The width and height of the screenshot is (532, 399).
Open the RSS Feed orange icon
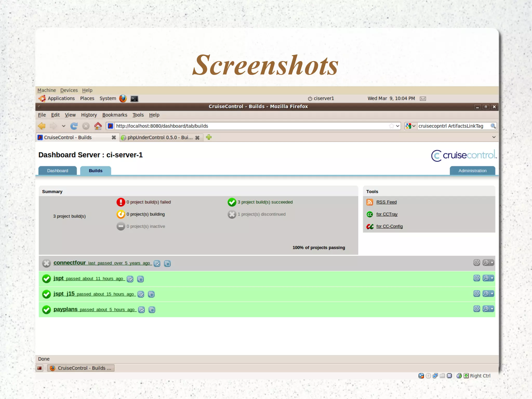pos(370,202)
